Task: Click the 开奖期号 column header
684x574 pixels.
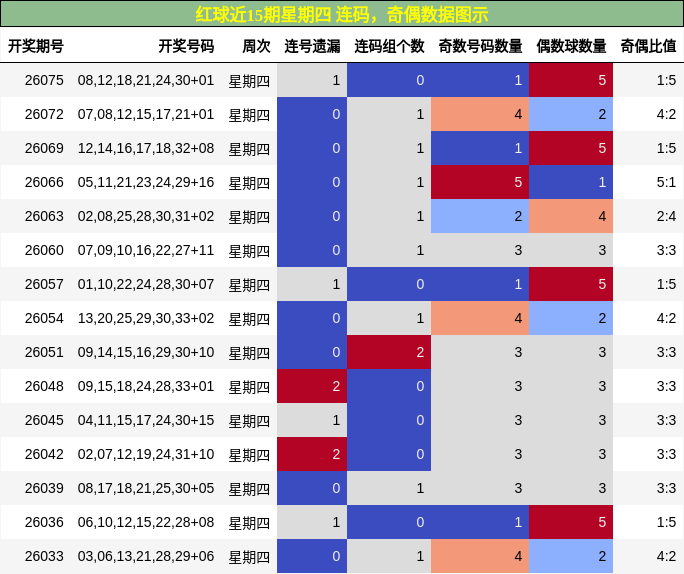Action: coord(36,46)
